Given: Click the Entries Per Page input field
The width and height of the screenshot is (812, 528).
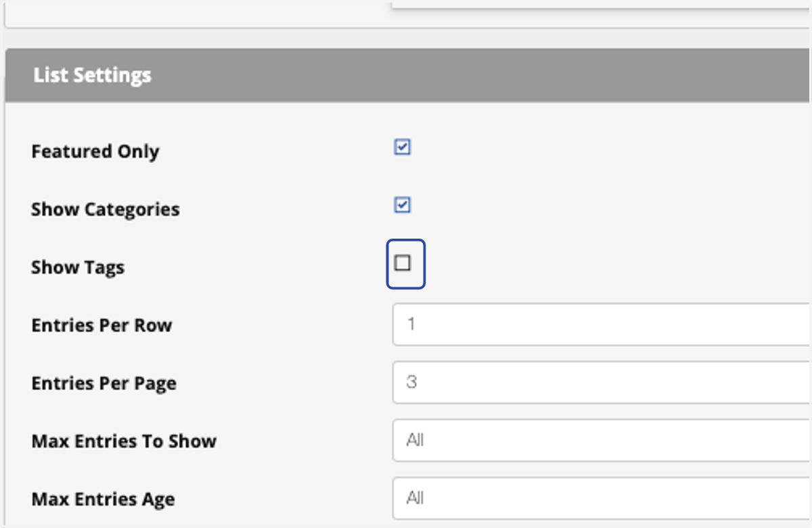Looking at the screenshot, I should (x=602, y=383).
